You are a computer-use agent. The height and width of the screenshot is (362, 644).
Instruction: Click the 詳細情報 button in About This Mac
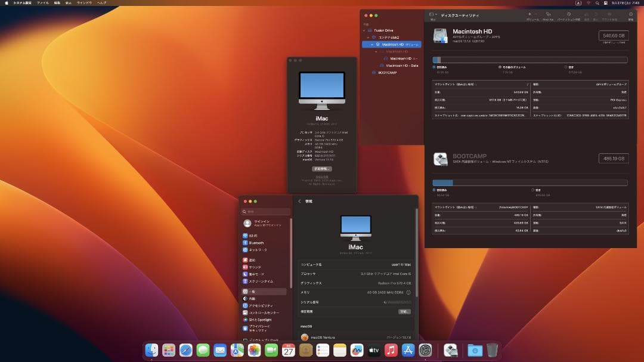323,168
